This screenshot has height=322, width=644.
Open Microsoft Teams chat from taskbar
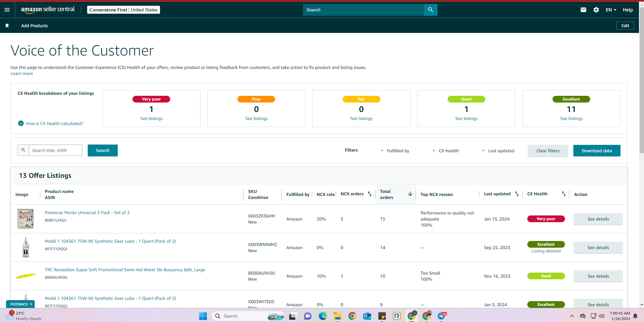click(307, 316)
